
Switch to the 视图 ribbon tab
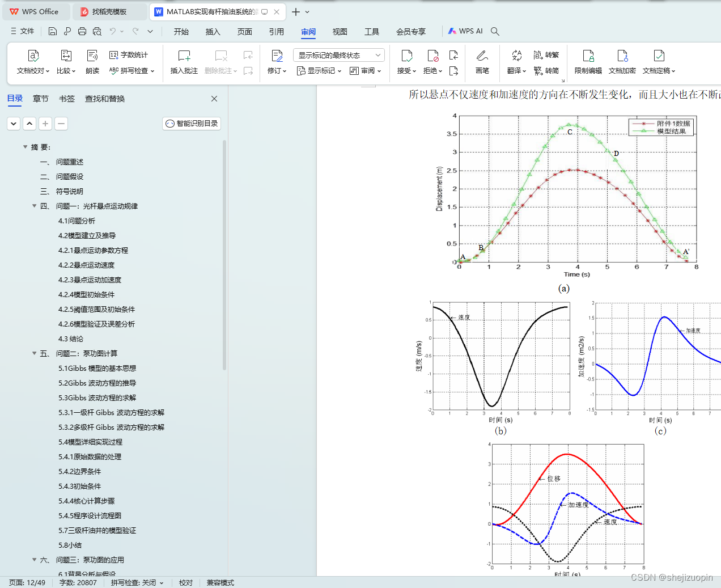pos(340,32)
